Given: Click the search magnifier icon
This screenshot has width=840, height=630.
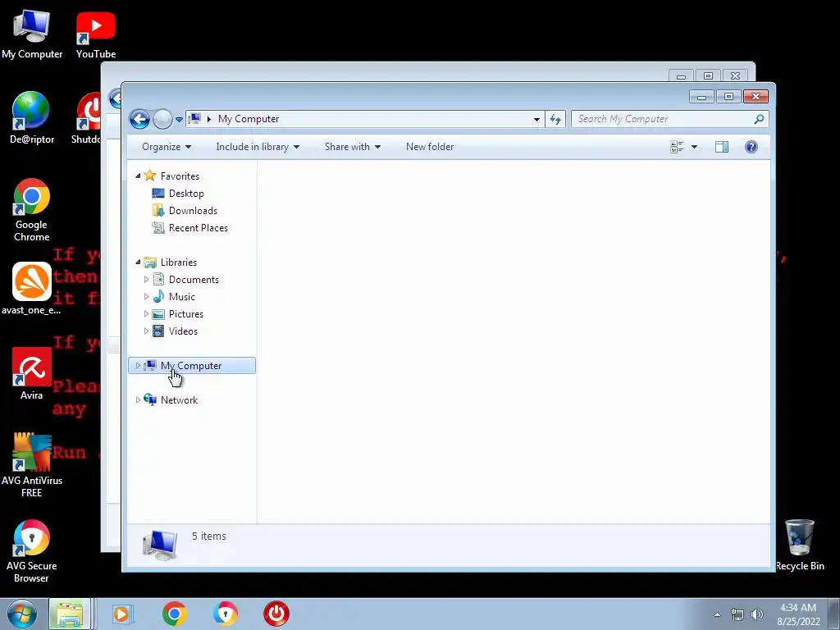Looking at the screenshot, I should pyautogui.click(x=759, y=119).
